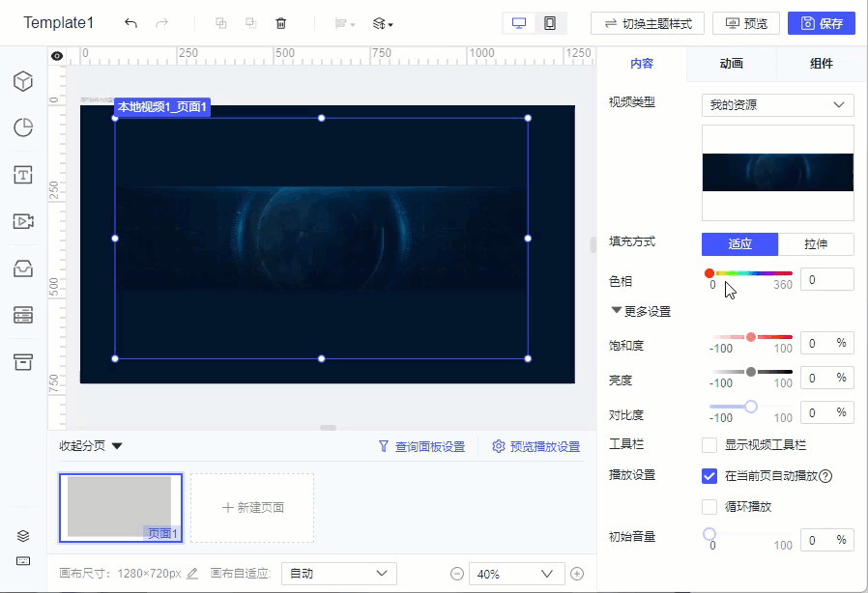The image size is (868, 593).
Task: Click the zoom in plus icon
Action: 577,574
